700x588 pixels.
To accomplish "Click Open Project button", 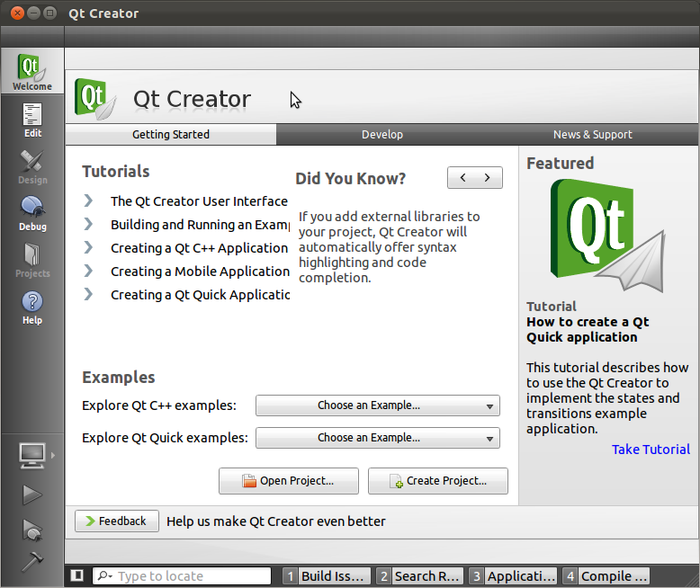I will click(x=289, y=481).
